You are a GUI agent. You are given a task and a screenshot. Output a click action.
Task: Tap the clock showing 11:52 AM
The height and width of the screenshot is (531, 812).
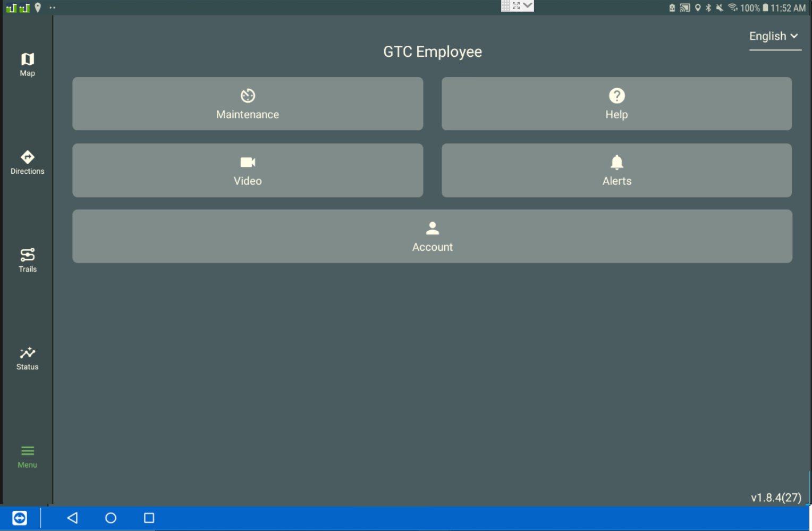click(x=788, y=8)
